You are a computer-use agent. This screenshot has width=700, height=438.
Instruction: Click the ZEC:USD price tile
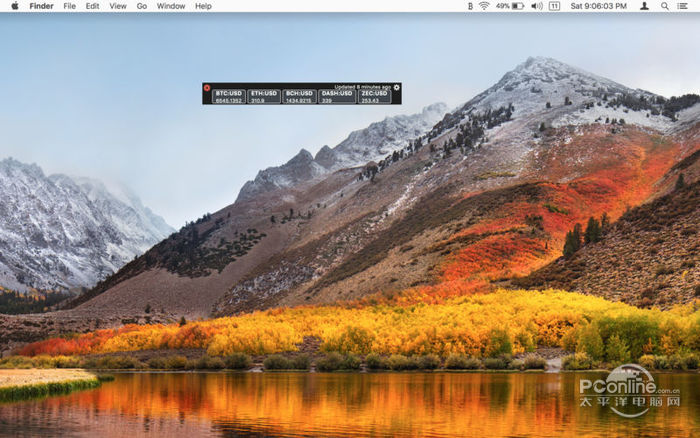pos(375,97)
